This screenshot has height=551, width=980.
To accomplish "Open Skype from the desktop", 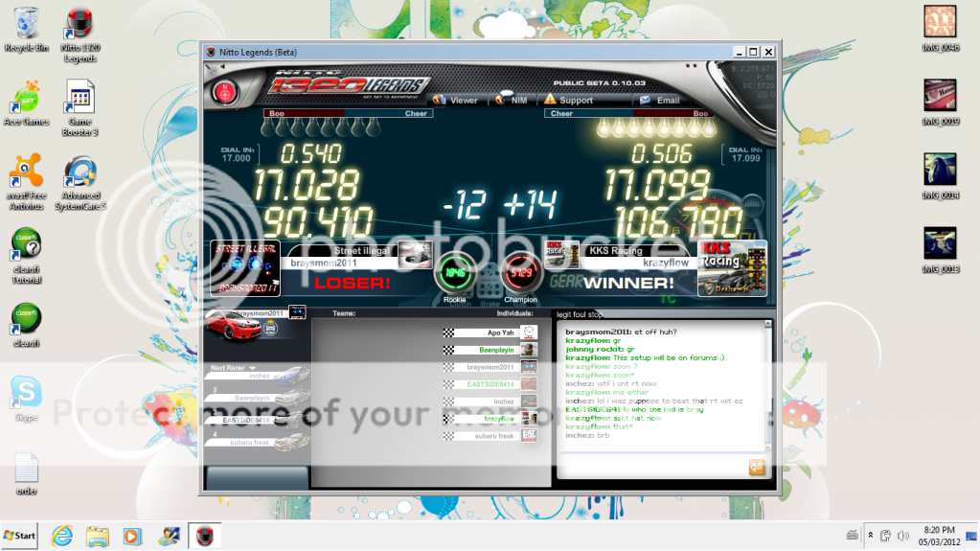I will point(26,394).
